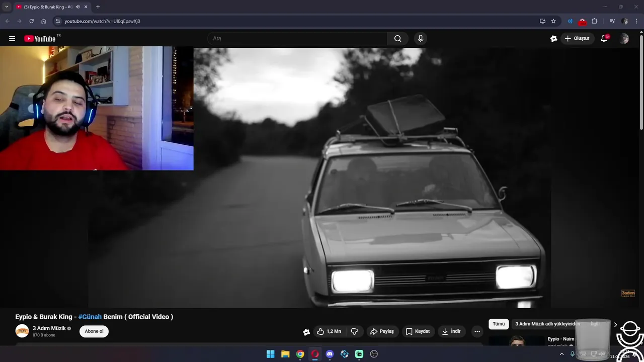The width and height of the screenshot is (644, 362).
Task: Open the YouTube guide hamburger menu
Action: (12, 39)
